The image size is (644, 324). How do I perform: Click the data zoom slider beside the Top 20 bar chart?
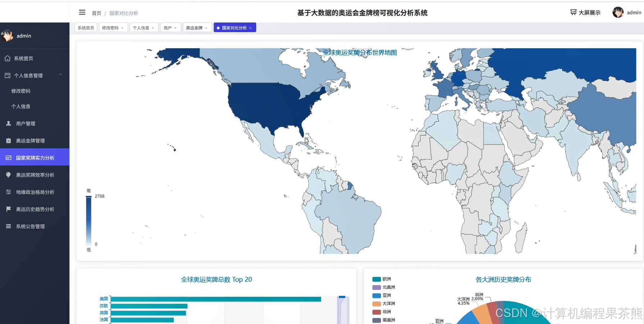pos(344,310)
